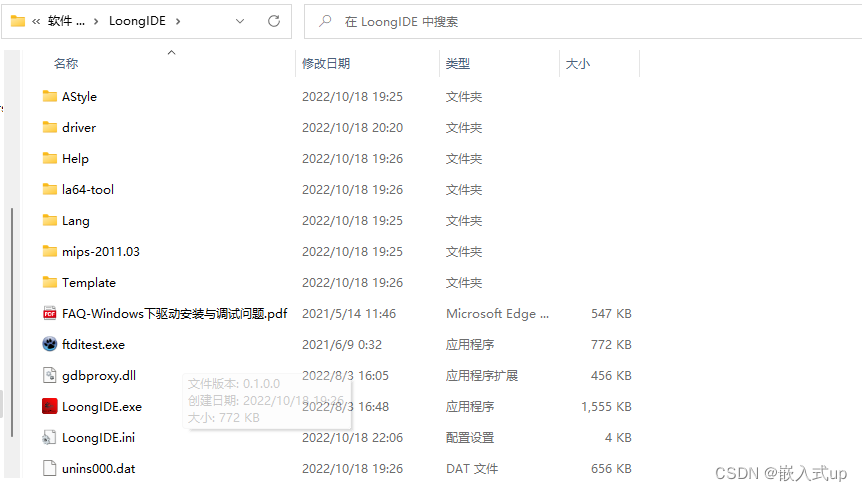
Task: Open the address bar history dropdown
Action: tap(240, 21)
